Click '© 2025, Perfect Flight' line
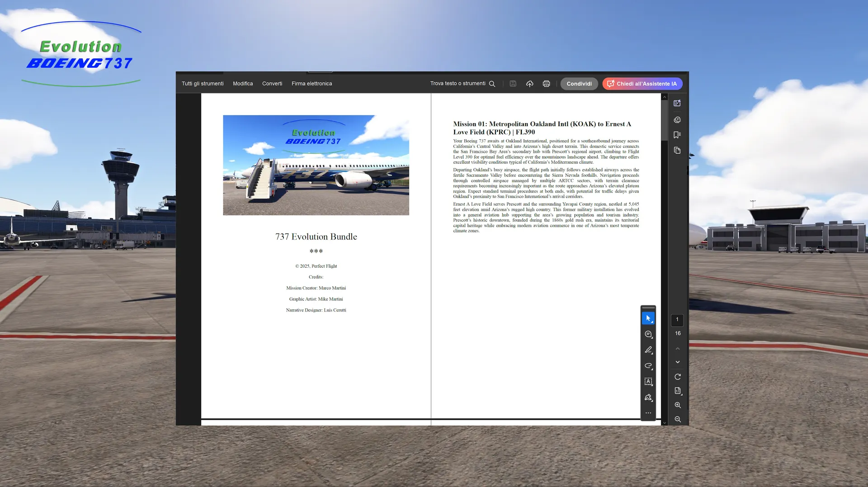The width and height of the screenshot is (868, 487). 316,266
